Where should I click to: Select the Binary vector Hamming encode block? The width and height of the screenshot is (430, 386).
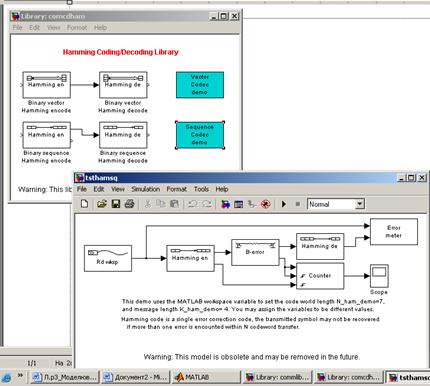(46, 85)
